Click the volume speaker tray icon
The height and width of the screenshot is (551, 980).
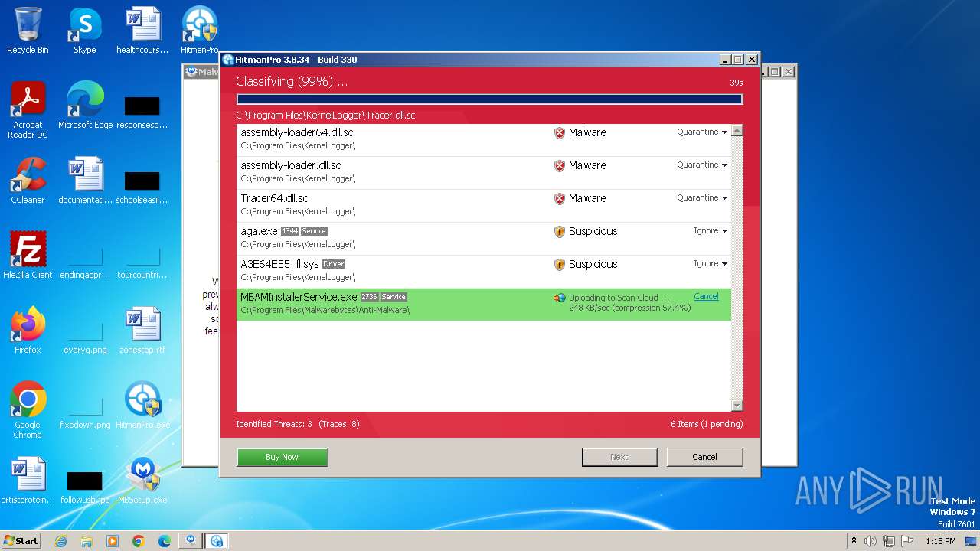click(871, 541)
